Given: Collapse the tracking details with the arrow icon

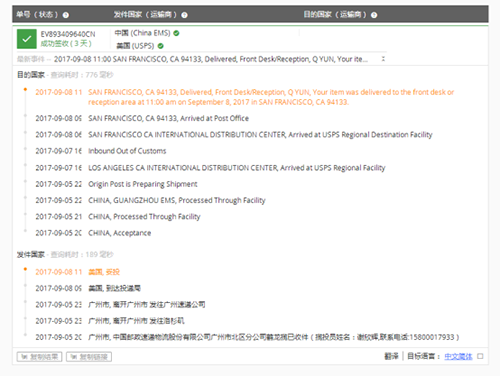Looking at the screenshot, I should tap(383, 59).
